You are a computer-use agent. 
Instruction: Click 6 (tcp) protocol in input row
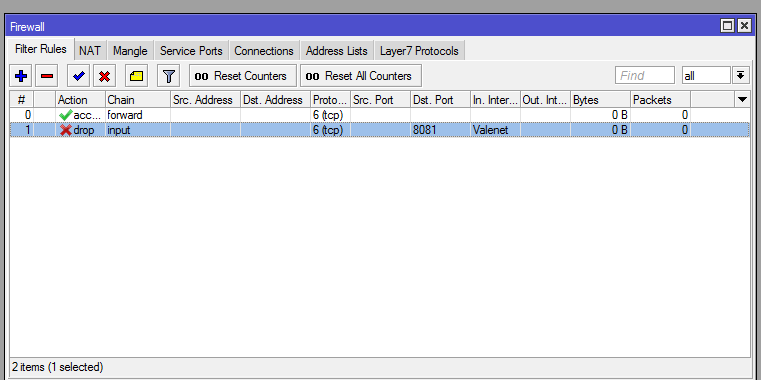(x=331, y=130)
